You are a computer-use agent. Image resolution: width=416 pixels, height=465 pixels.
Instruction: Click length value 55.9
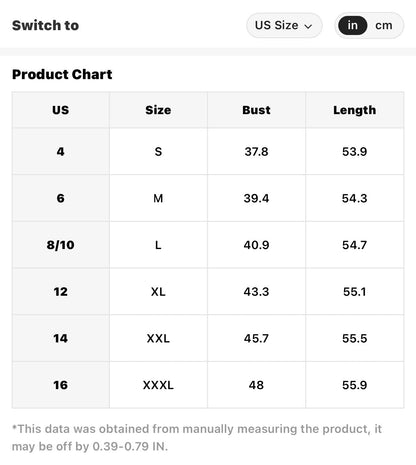pyautogui.click(x=355, y=385)
